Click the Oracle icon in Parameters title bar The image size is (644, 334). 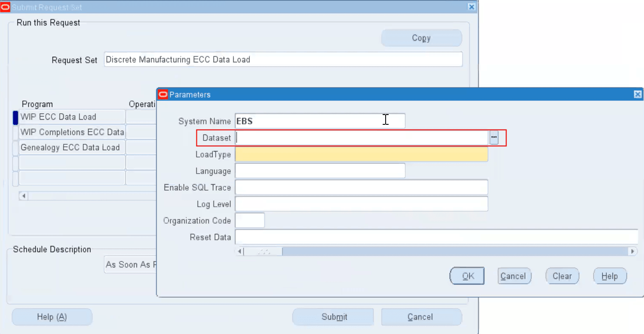coord(163,94)
